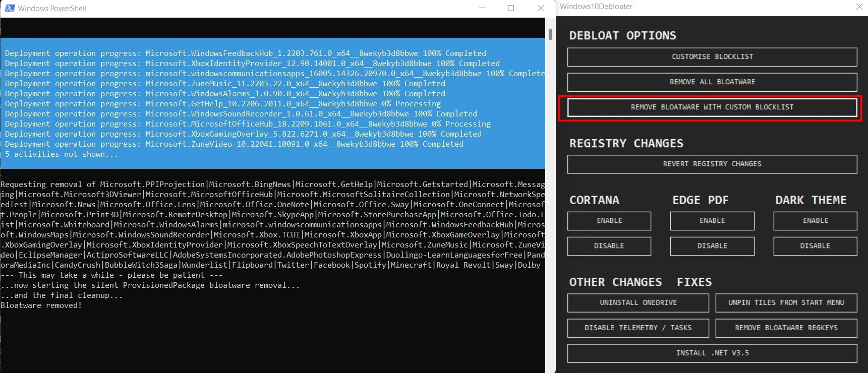Minimize the Windows PowerShell window
Viewport: 868px width, 373px height.
point(482,8)
